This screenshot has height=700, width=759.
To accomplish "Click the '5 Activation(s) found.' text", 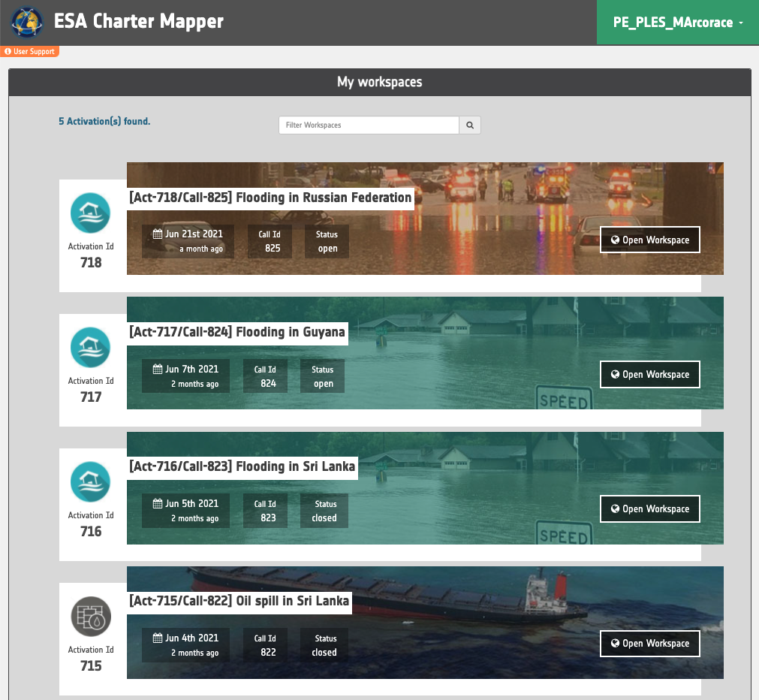I will point(104,121).
